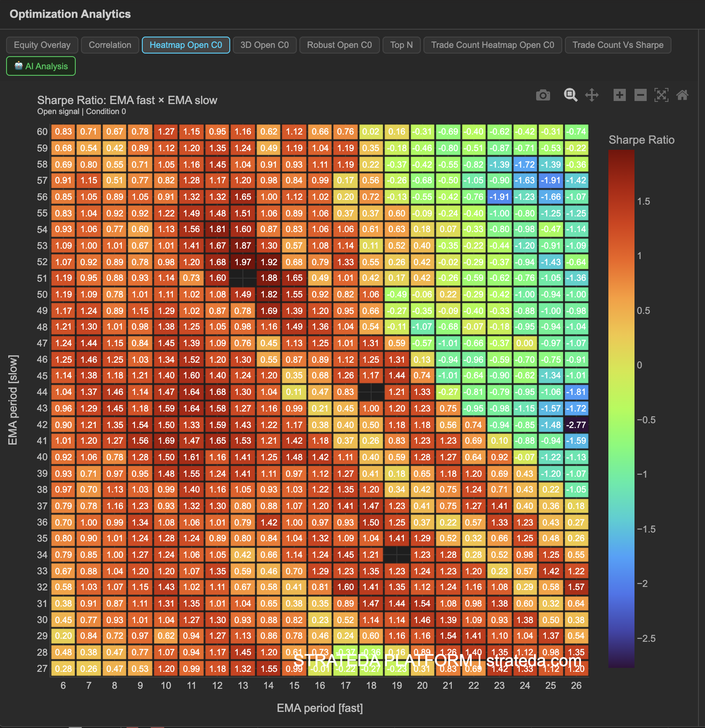
Task: Switch to 3D Open C0 view
Action: (264, 45)
